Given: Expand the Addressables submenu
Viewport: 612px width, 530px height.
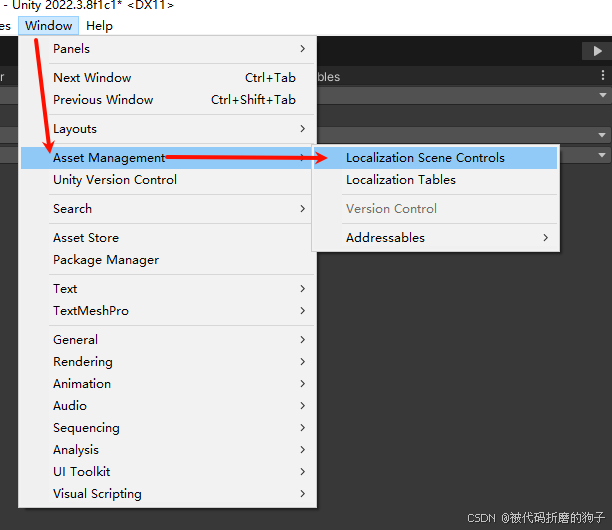Looking at the screenshot, I should click(x=436, y=238).
